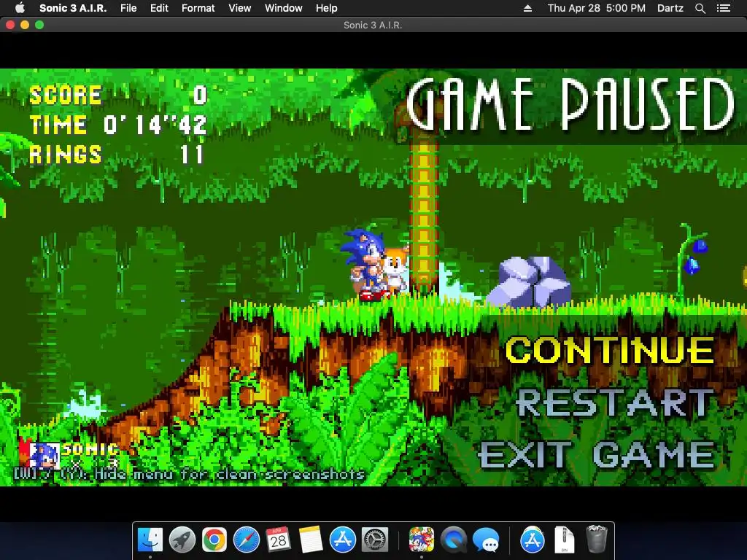The width and height of the screenshot is (747, 560).
Task: Open Launchpad rocket icon in dock
Action: coord(182,540)
